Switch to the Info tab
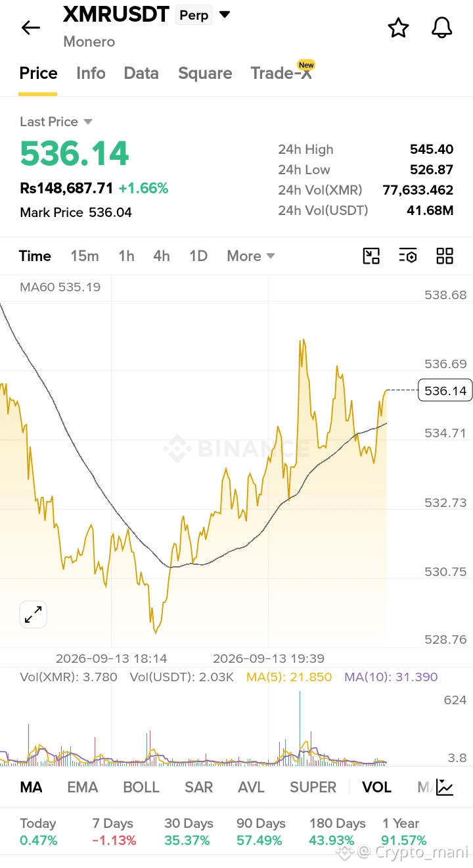 [x=91, y=73]
